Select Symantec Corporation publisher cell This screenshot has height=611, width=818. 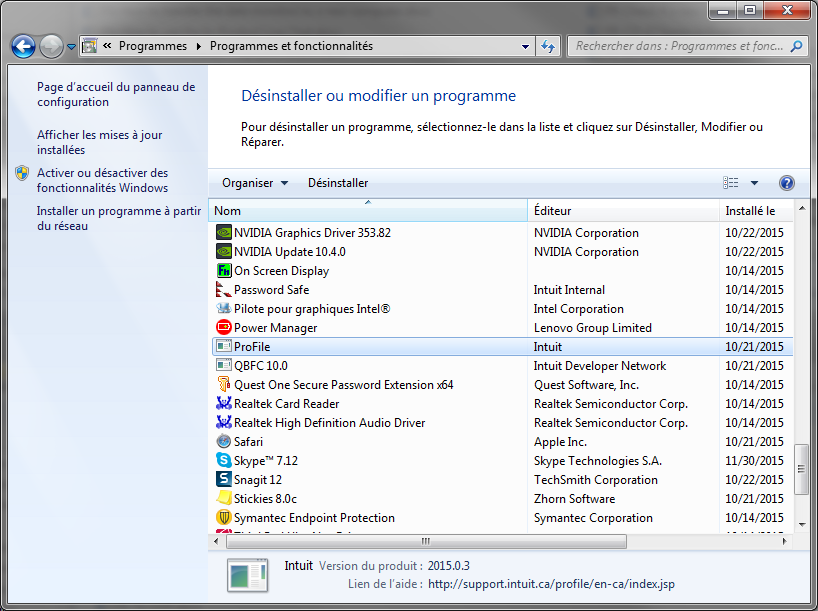(x=593, y=518)
